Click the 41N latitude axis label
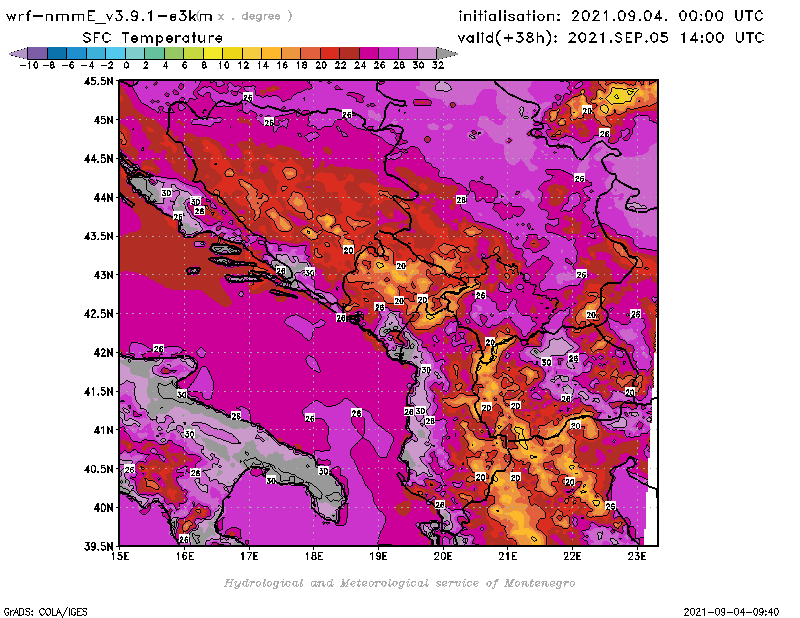Image resolution: width=800 pixels, height=618 pixels. coord(103,430)
